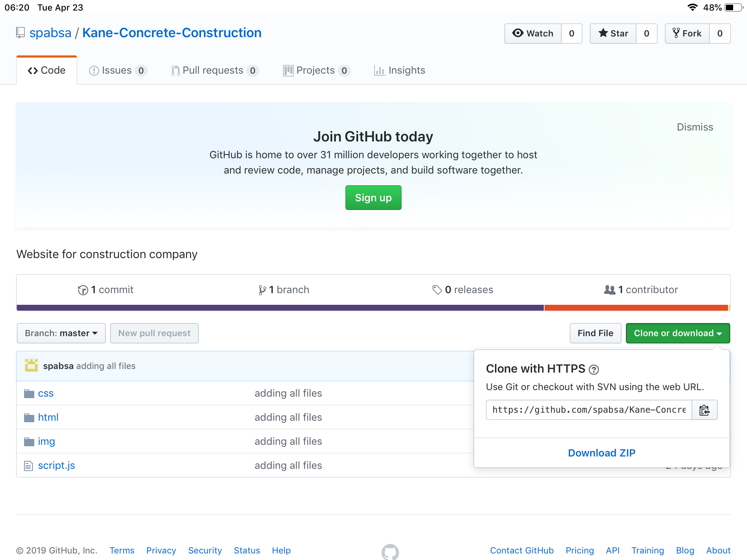This screenshot has width=747, height=560.
Task: Dismiss the Join GitHub banner
Action: click(x=694, y=127)
